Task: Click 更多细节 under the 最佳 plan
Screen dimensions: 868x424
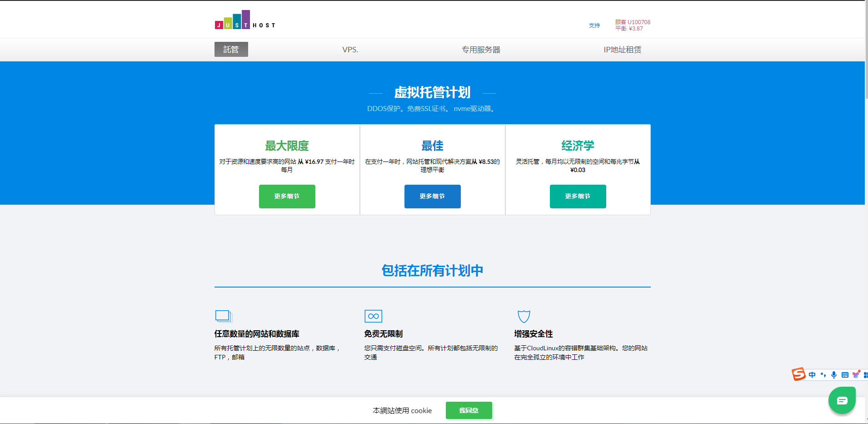Action: (x=432, y=197)
